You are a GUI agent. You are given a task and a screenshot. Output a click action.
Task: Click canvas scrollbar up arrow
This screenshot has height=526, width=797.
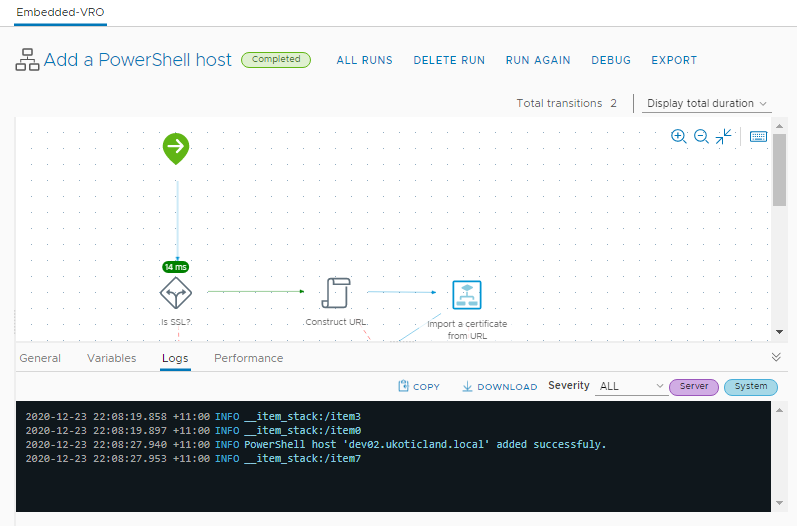779,126
